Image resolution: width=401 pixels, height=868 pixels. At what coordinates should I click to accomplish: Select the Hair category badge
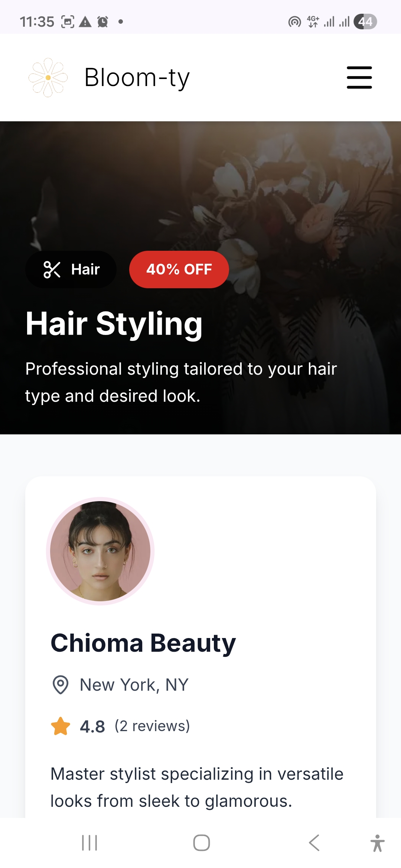click(71, 269)
